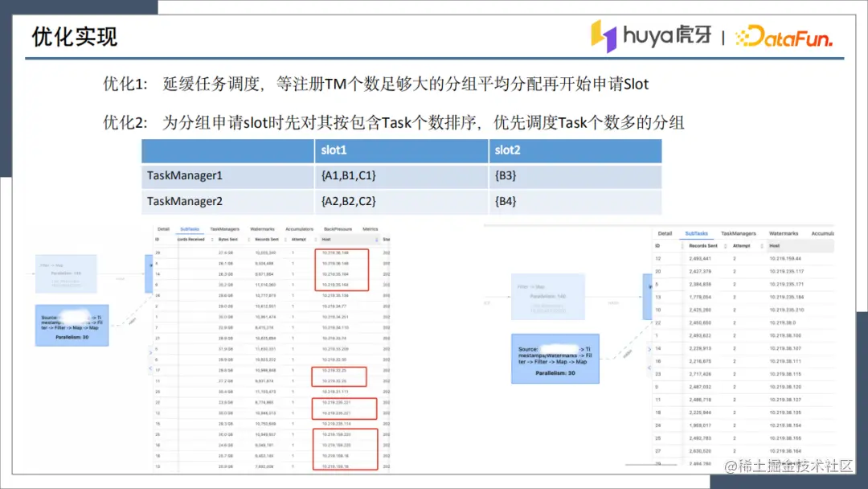Click host 10.219.235.114 in left table
The width and height of the screenshot is (868, 489).
[337, 424]
